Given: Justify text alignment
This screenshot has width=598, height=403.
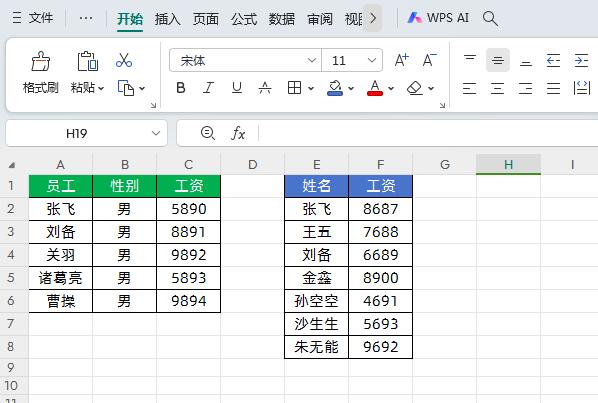Looking at the screenshot, I should (553, 88).
